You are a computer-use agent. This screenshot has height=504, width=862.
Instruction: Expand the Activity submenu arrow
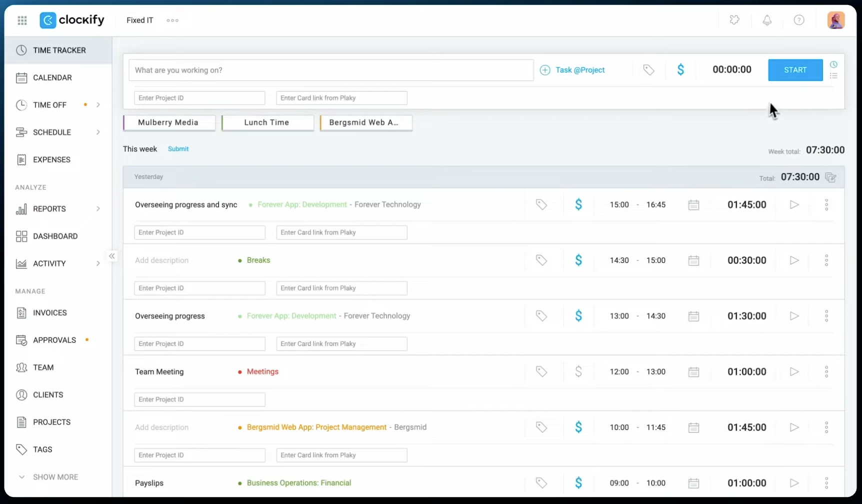point(98,263)
